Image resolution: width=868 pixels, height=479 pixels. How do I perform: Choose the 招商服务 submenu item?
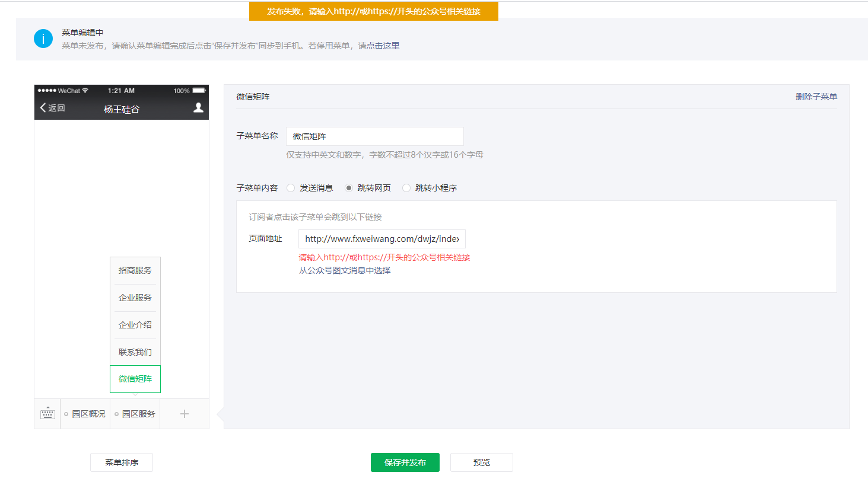point(135,270)
